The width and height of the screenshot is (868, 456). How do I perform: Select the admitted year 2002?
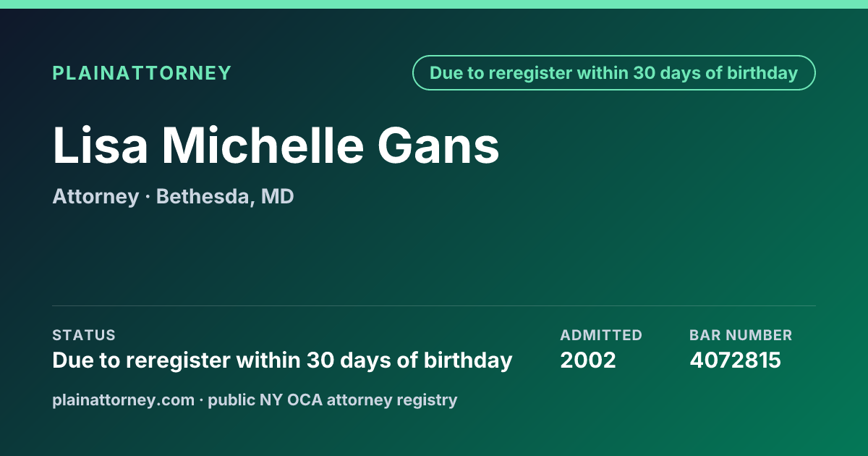coord(588,360)
